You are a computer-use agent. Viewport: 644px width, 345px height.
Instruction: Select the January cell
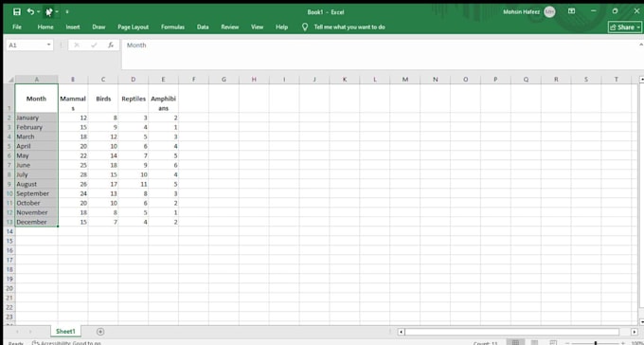37,118
